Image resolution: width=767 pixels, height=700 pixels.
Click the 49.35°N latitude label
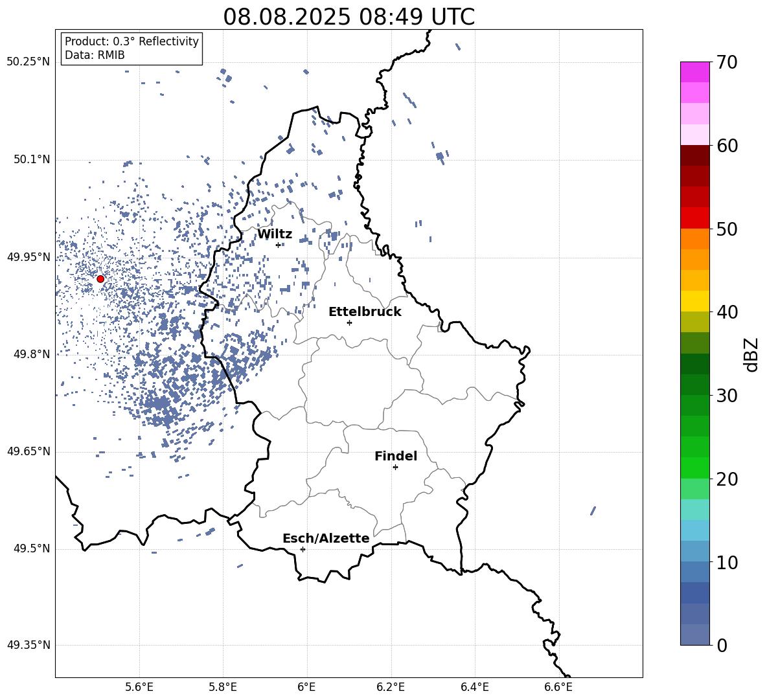29,645
